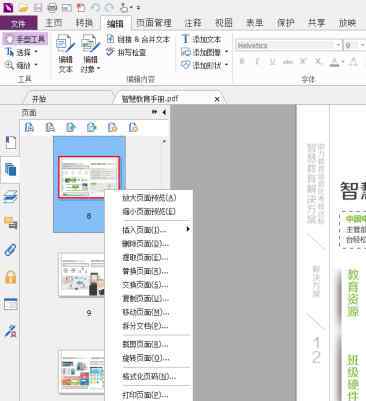Choose 放大页面预览(A) in context menu

(149, 198)
